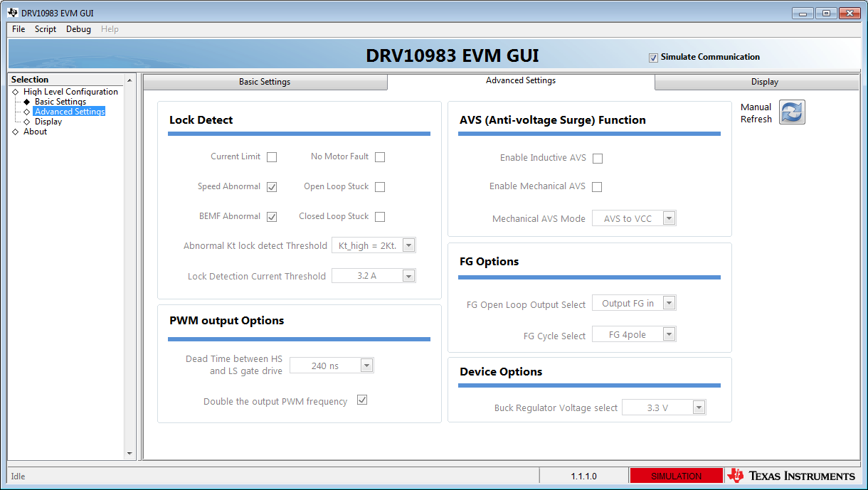The height and width of the screenshot is (490, 868).
Task: Click the red SIMULATION status indicator
Action: coord(676,476)
